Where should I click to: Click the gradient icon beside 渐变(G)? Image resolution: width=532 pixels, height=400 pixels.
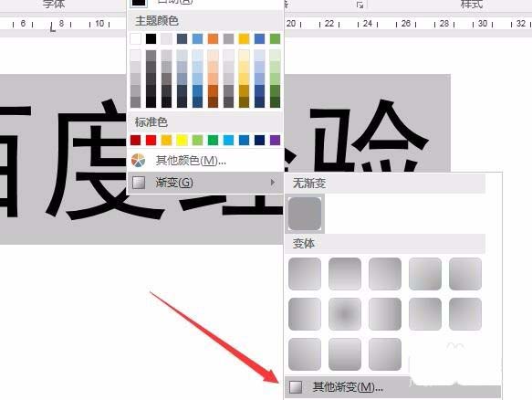(x=139, y=183)
